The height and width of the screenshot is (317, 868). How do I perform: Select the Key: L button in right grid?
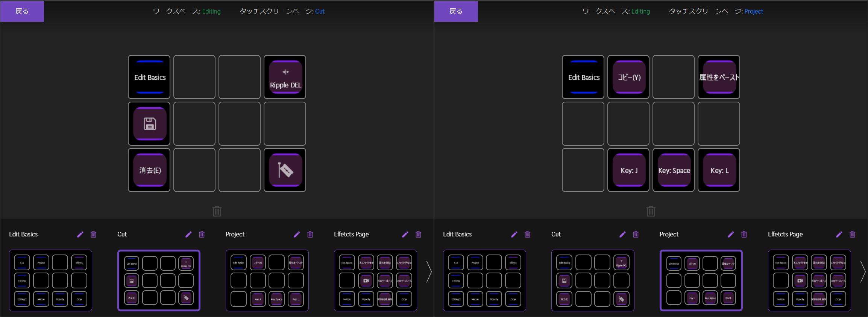(x=719, y=170)
